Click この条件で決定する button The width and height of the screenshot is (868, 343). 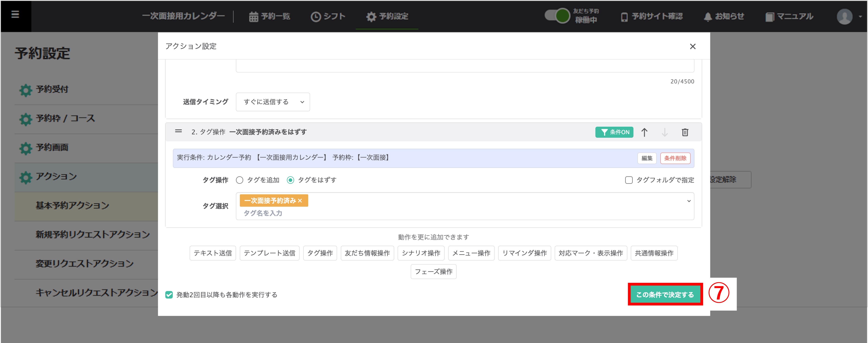(x=665, y=294)
